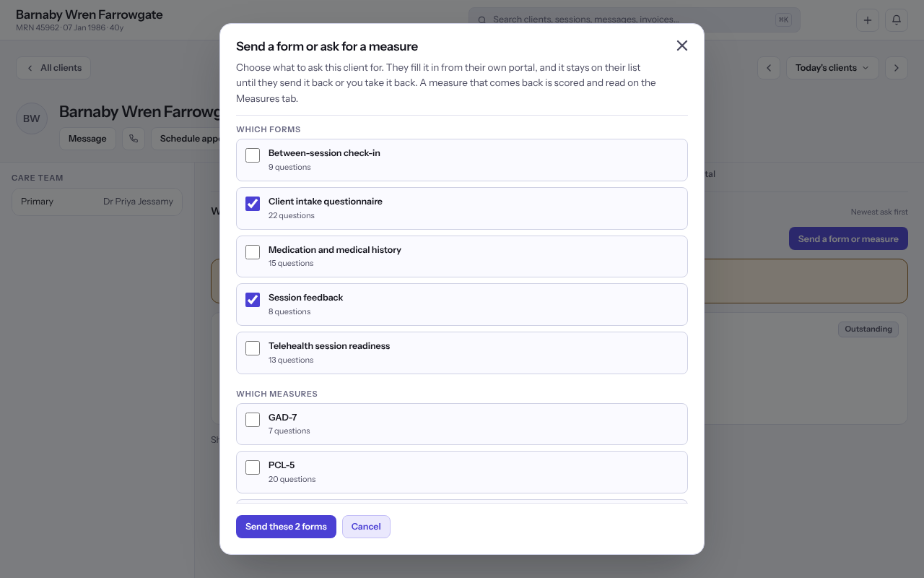This screenshot has width=924, height=578.
Task: Click the '15 questions' text
Action: pyautogui.click(x=291, y=263)
